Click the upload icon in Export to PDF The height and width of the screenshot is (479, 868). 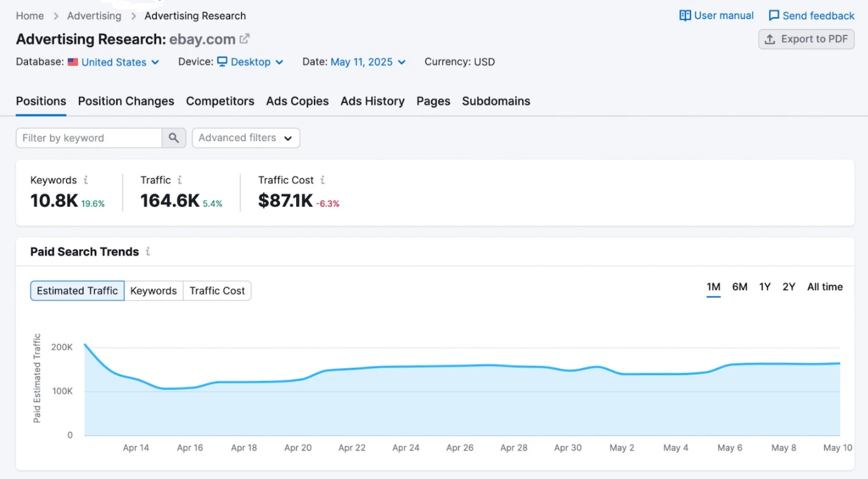click(x=770, y=39)
